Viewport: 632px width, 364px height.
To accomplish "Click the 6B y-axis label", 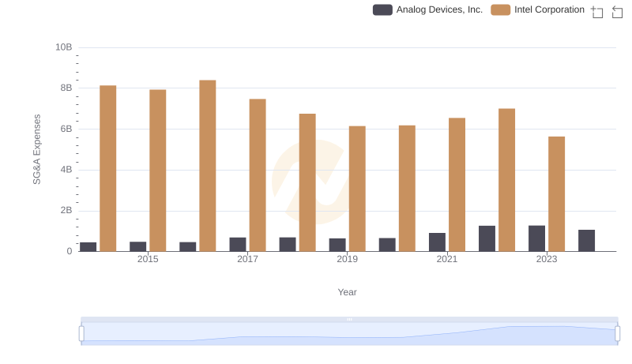I will pyautogui.click(x=66, y=129).
